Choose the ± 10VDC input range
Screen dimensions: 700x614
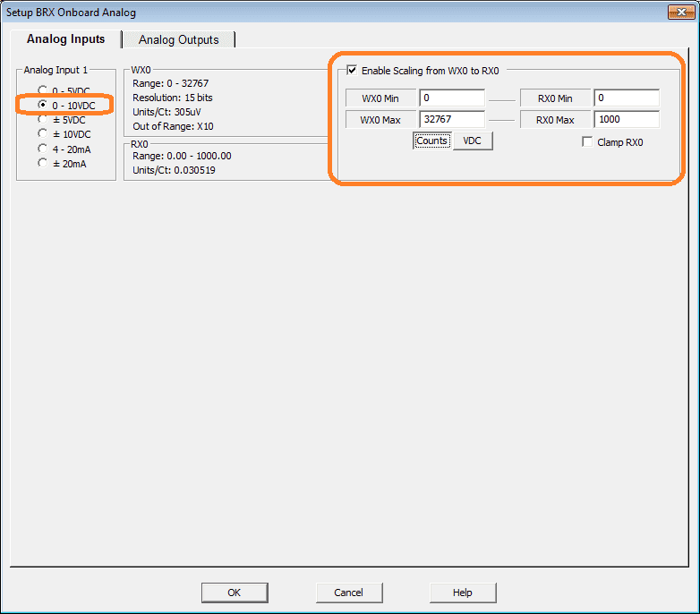click(43, 134)
